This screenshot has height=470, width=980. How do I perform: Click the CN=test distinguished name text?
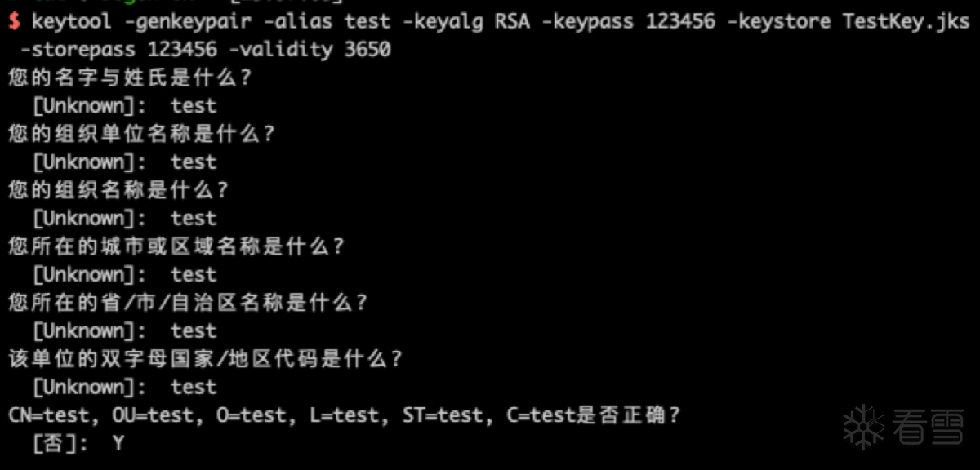[54, 415]
